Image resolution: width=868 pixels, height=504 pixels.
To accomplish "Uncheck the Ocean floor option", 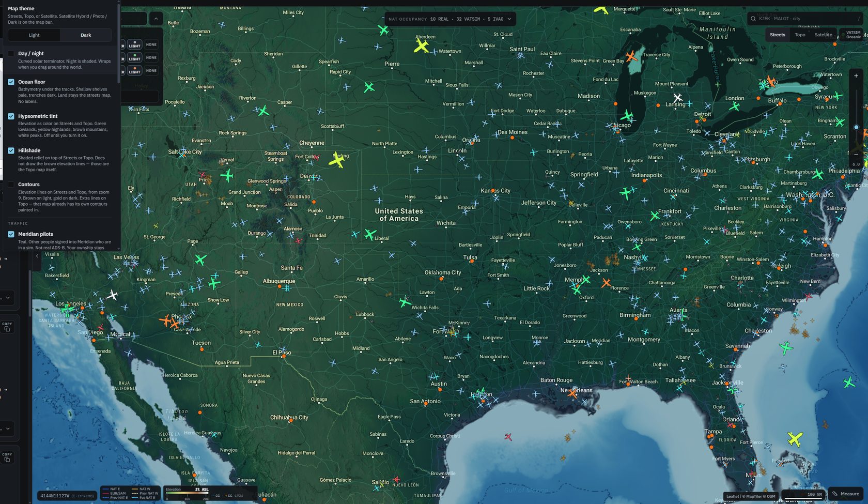I will pos(11,82).
